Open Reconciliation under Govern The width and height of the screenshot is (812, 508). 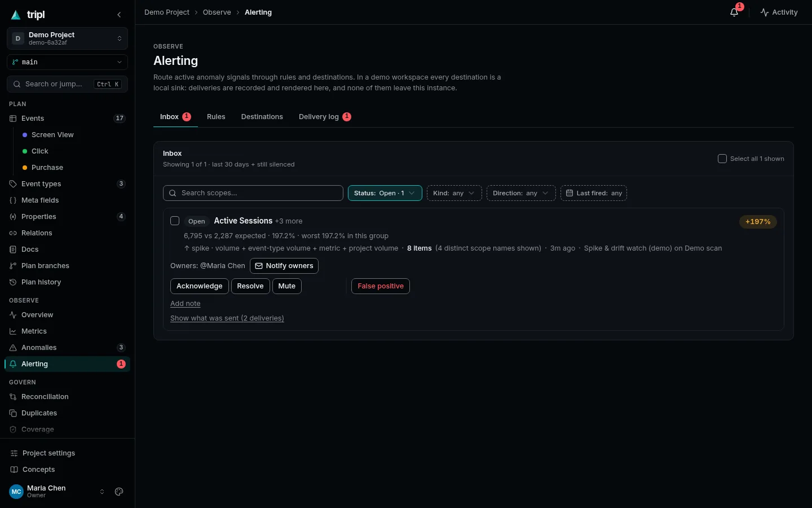coord(67,397)
